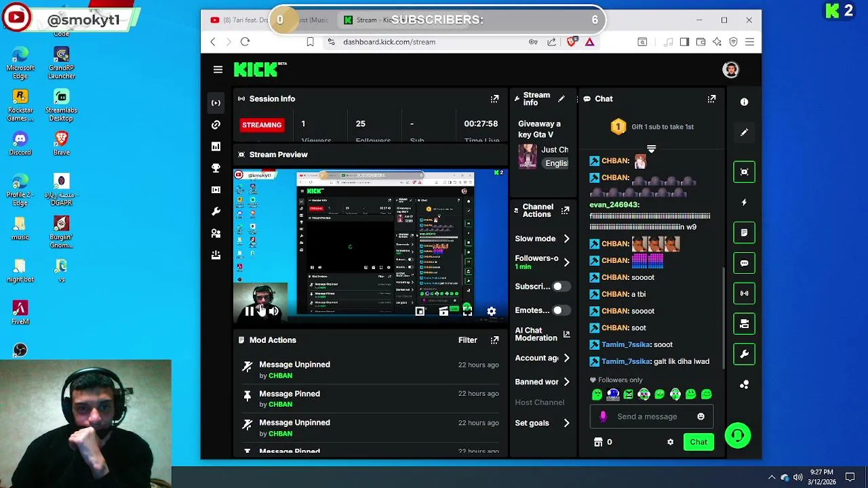Click the pencil icon in right toolbar
868x488 pixels.
[744, 133]
